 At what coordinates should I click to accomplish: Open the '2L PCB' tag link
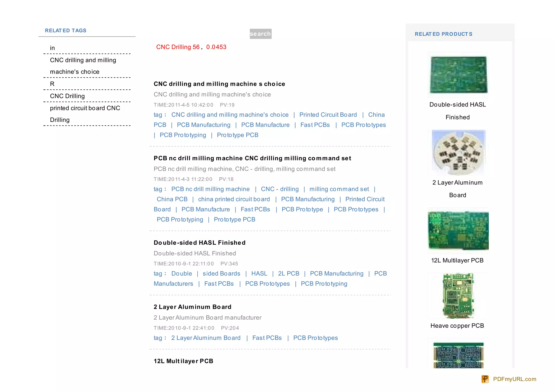click(x=288, y=274)
